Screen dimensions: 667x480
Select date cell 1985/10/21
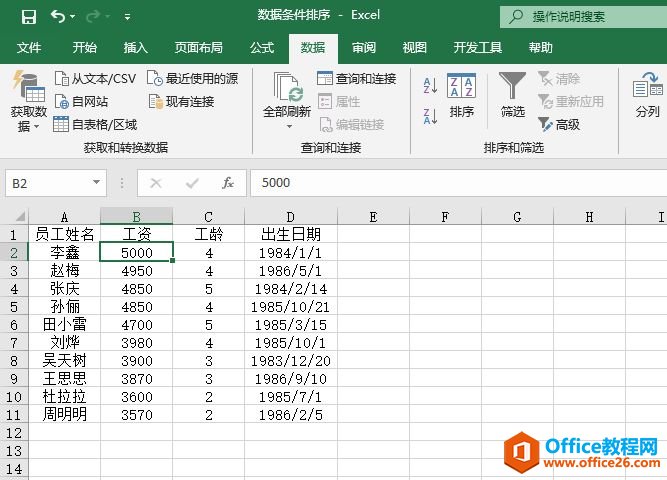click(291, 307)
